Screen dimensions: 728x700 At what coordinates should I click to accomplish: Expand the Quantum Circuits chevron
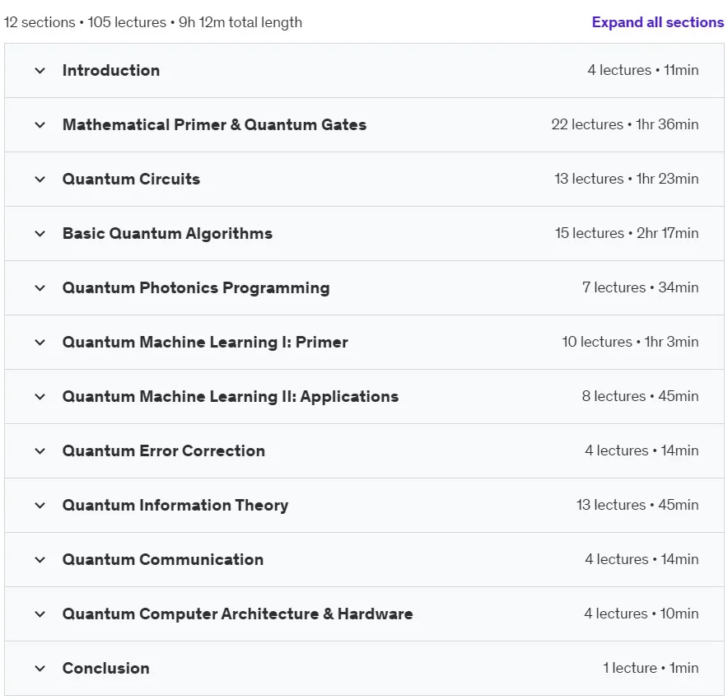pyautogui.click(x=40, y=180)
